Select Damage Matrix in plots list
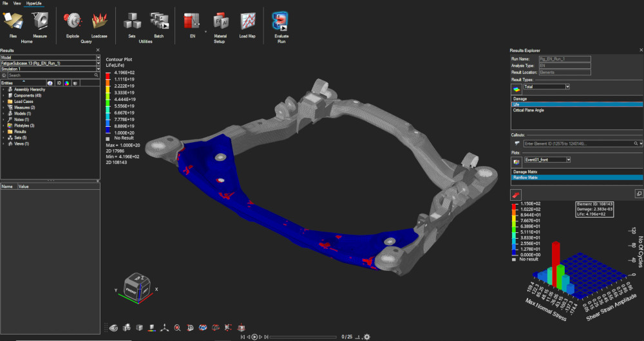 point(524,172)
